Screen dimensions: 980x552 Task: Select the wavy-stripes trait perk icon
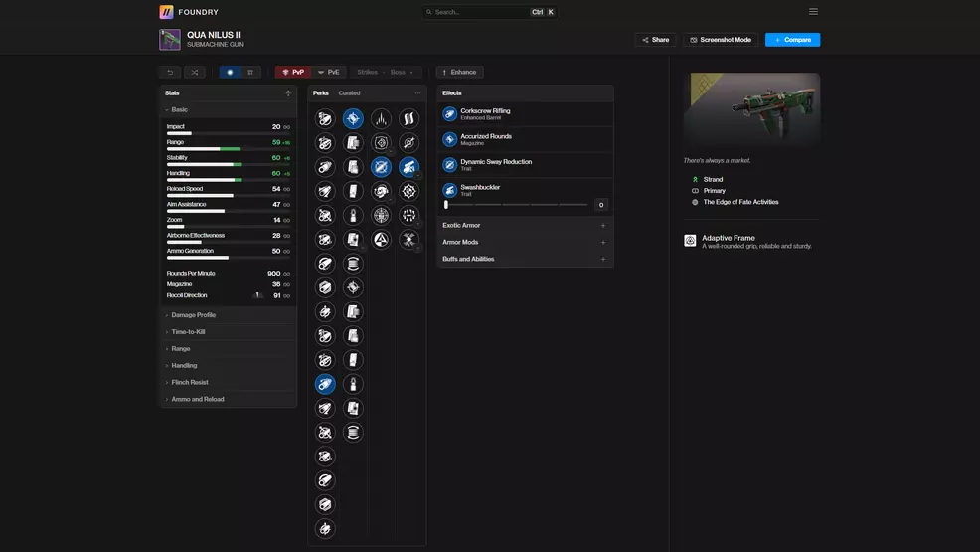tap(408, 118)
